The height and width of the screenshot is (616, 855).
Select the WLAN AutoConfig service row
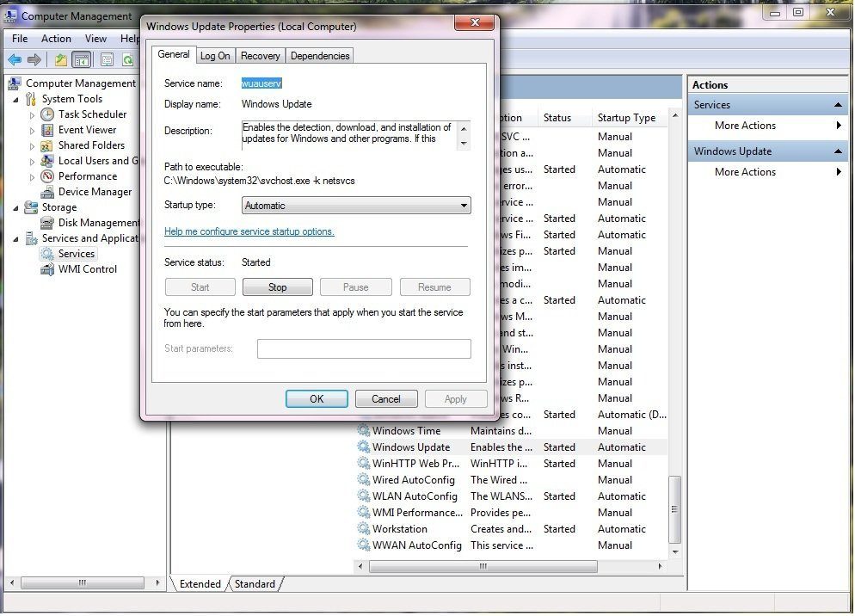pyautogui.click(x=511, y=496)
